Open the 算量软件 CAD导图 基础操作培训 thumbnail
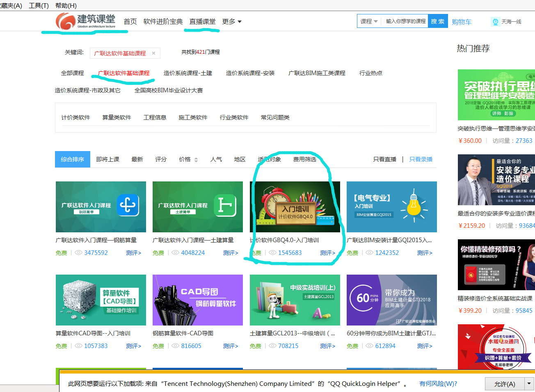The image size is (535, 392). coord(101,300)
